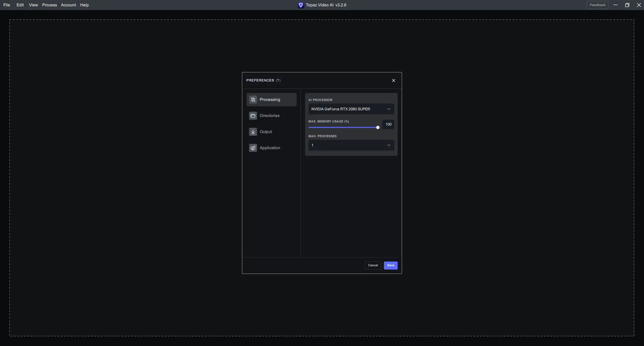Click the MAX. PROCESSES label

[322, 136]
